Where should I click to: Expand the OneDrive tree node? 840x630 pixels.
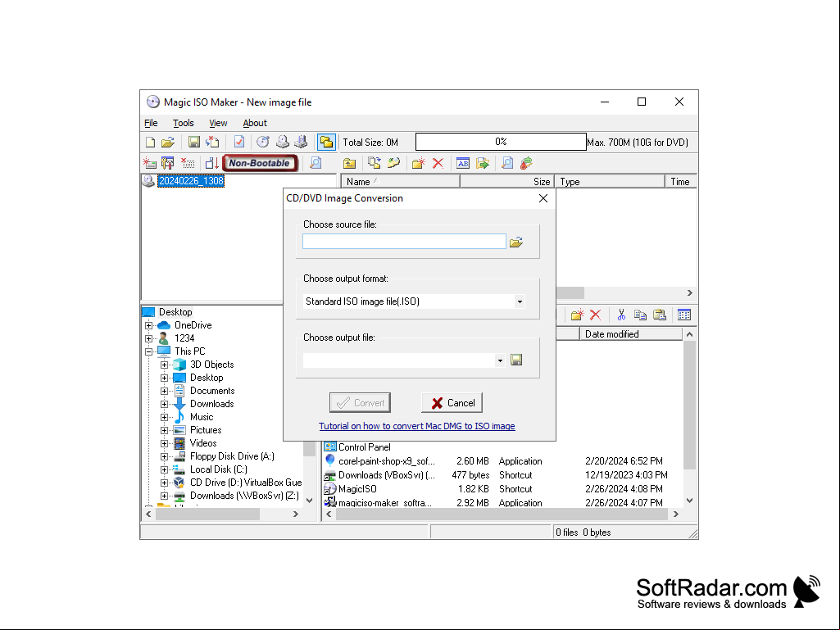pyautogui.click(x=149, y=325)
